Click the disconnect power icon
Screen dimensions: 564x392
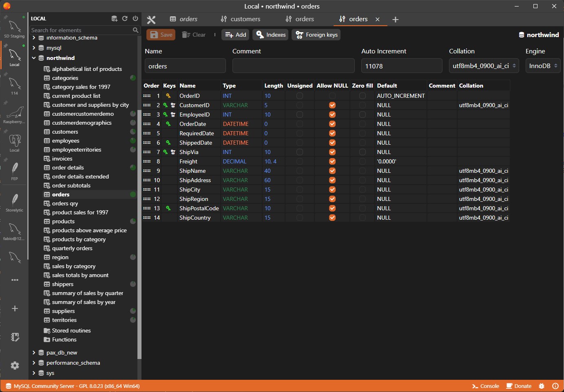[x=135, y=18]
